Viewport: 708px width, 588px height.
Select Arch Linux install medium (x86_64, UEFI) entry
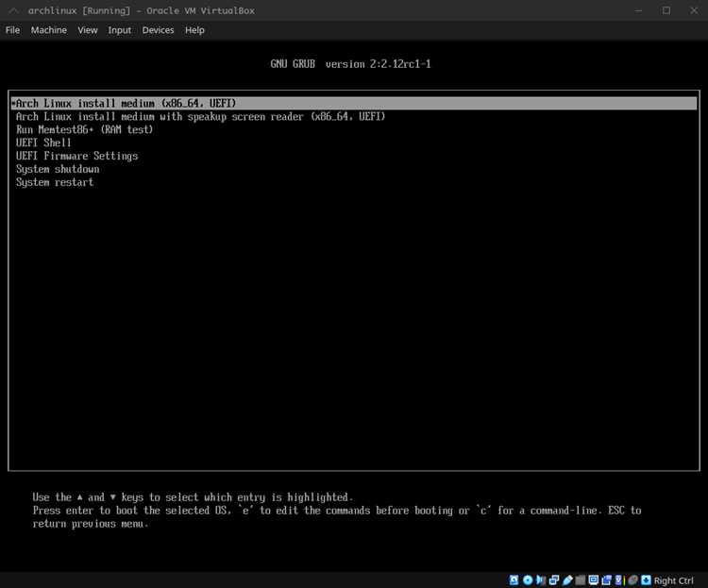click(x=354, y=104)
